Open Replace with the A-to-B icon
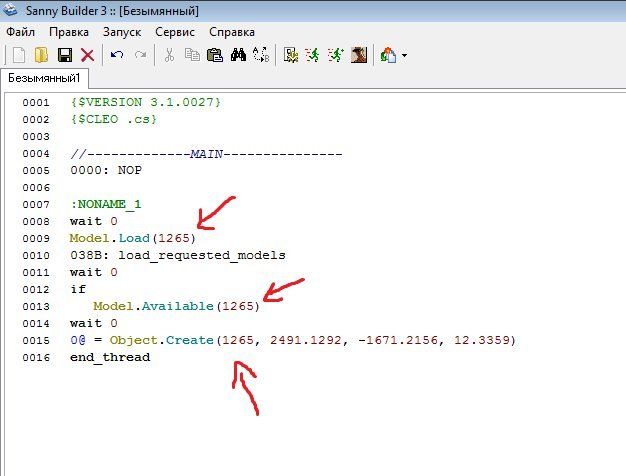The width and height of the screenshot is (626, 476). pos(261,55)
